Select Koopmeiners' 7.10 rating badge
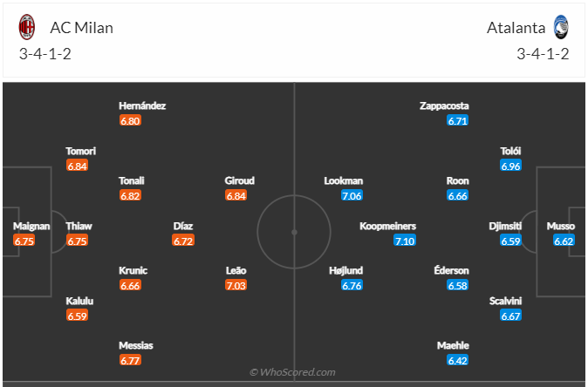Screen dimensions: 588x387 tap(405, 241)
